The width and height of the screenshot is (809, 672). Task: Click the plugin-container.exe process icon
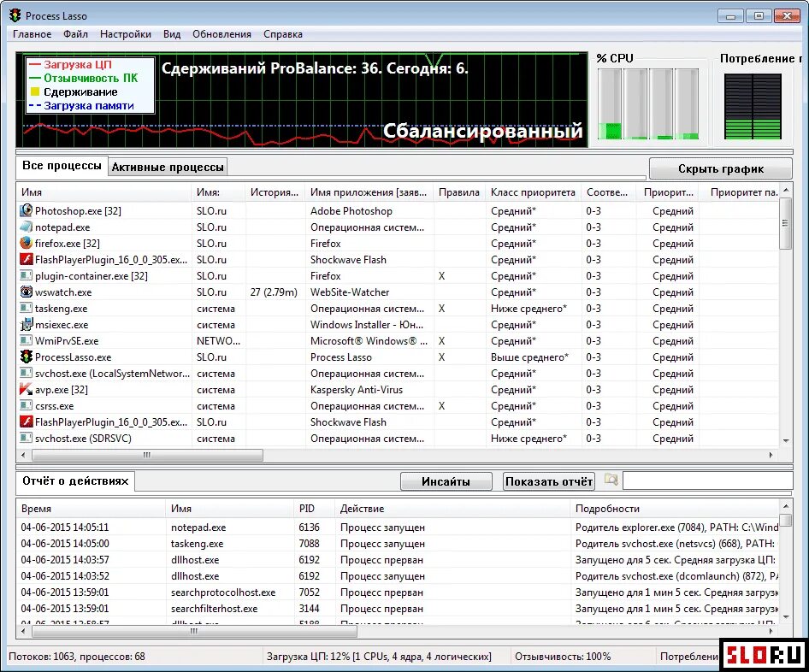26,275
